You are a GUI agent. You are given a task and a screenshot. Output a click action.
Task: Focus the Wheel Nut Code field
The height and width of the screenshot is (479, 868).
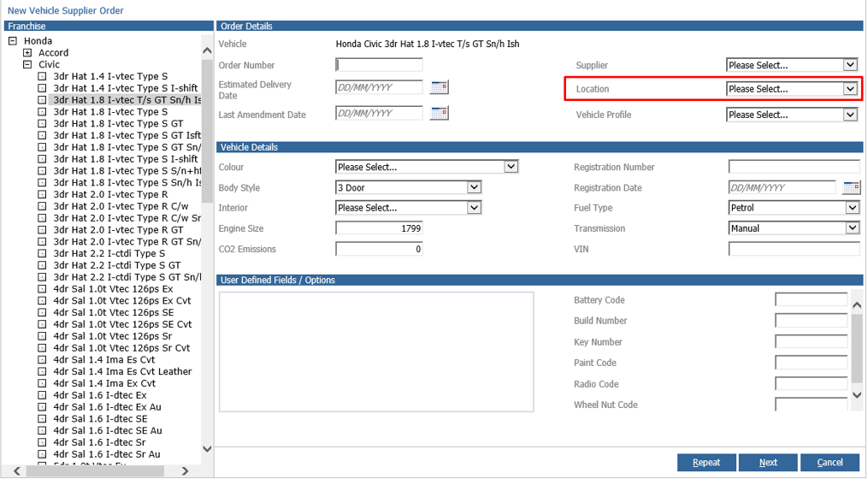click(811, 405)
